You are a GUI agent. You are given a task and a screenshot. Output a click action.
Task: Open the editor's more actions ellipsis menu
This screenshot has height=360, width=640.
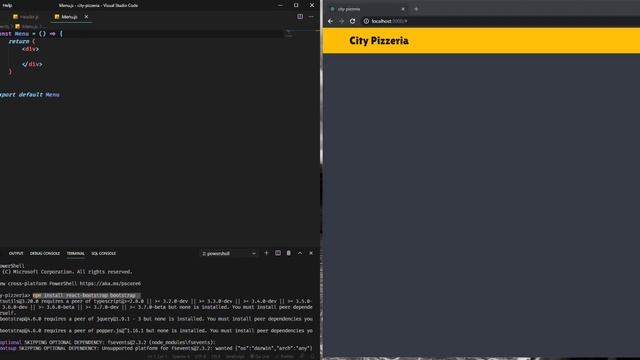[311, 17]
